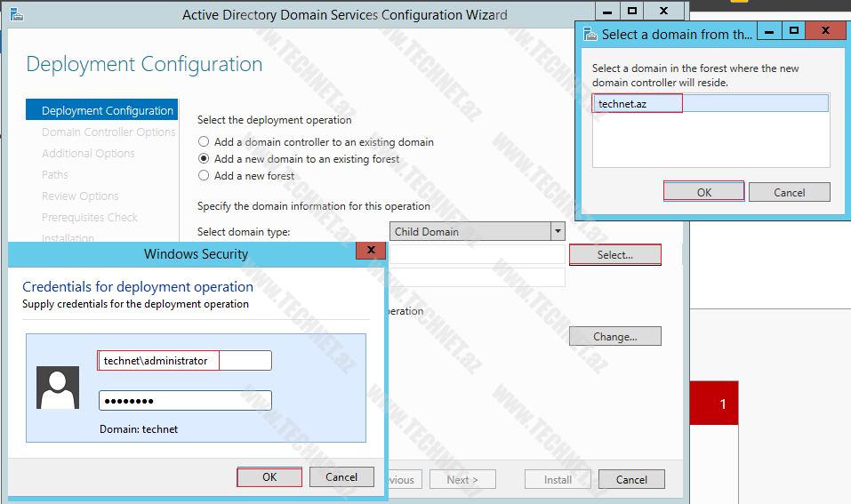
Task: Close the Select a domain dialog
Action: coord(826,31)
